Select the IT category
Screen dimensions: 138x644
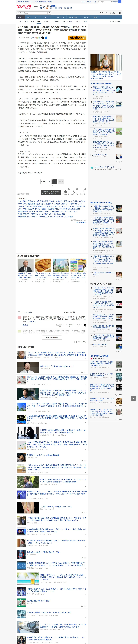(64, 21)
